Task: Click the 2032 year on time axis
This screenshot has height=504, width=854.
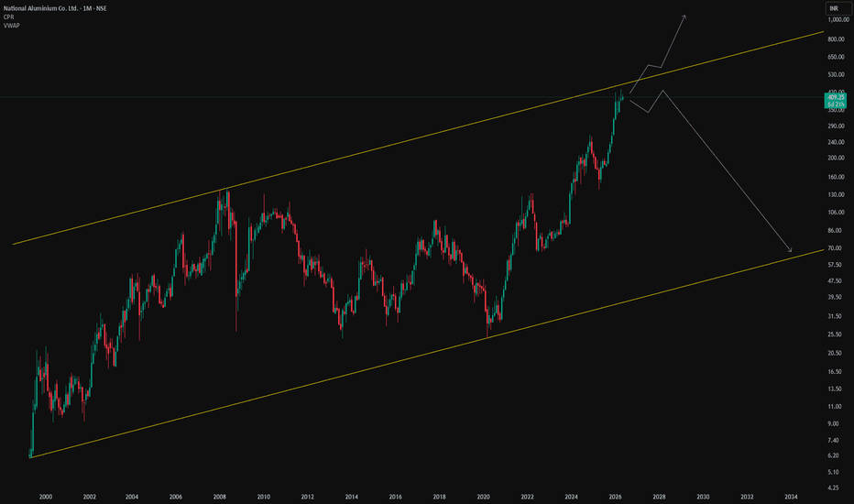Action: point(748,497)
